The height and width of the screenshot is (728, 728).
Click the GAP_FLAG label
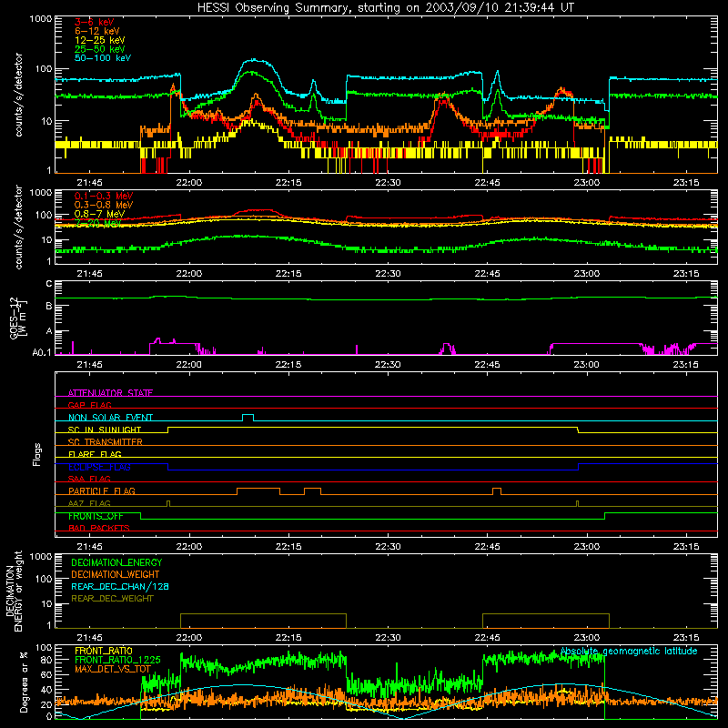[89, 405]
